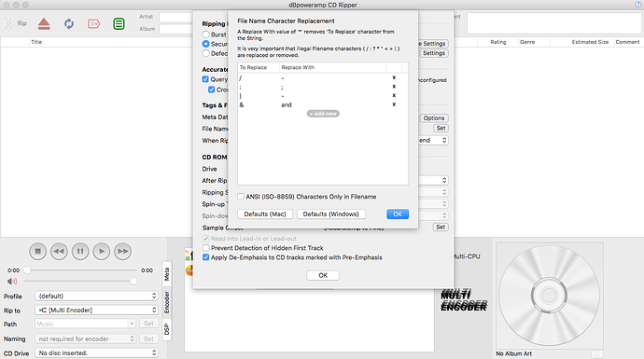644x359 pixels.
Task: Remove the ')' replacement row
Action: [394, 96]
